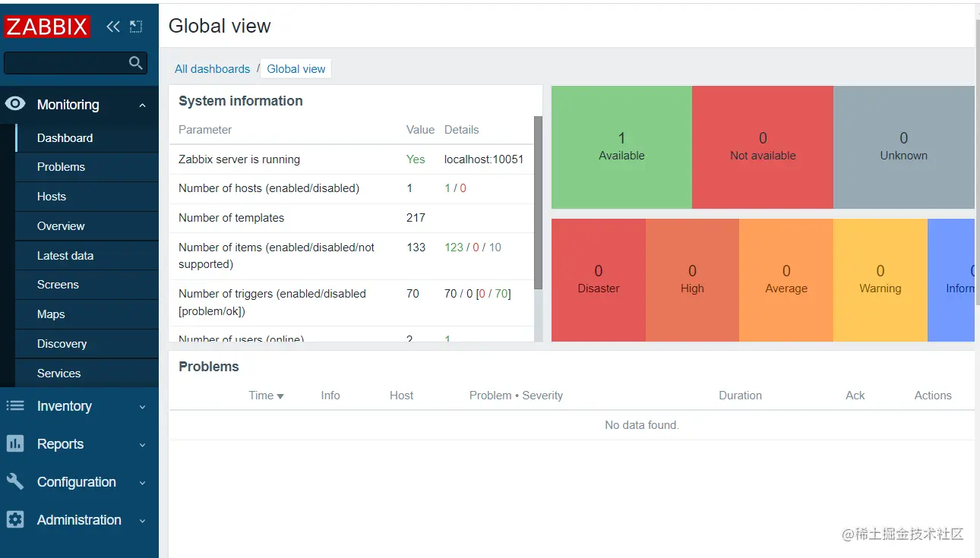Screen dimensions: 980x558
Task: Click the search magnifier icon
Action: (136, 63)
